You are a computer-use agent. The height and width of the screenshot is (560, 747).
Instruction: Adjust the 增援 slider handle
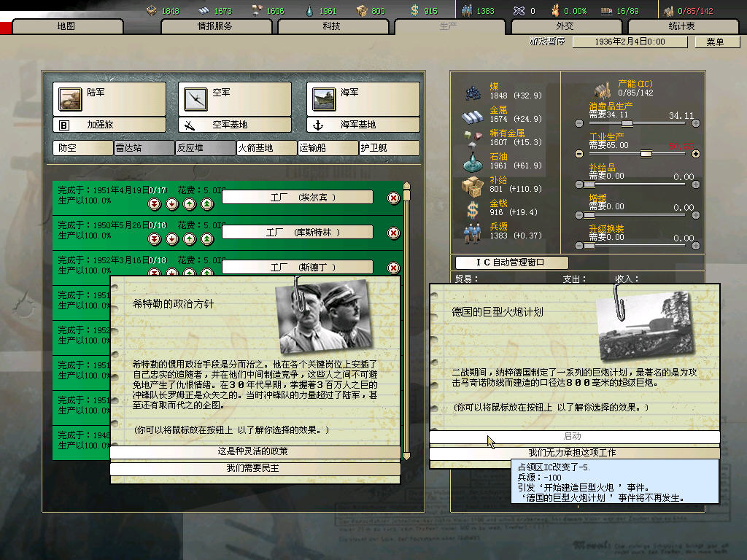pos(589,215)
